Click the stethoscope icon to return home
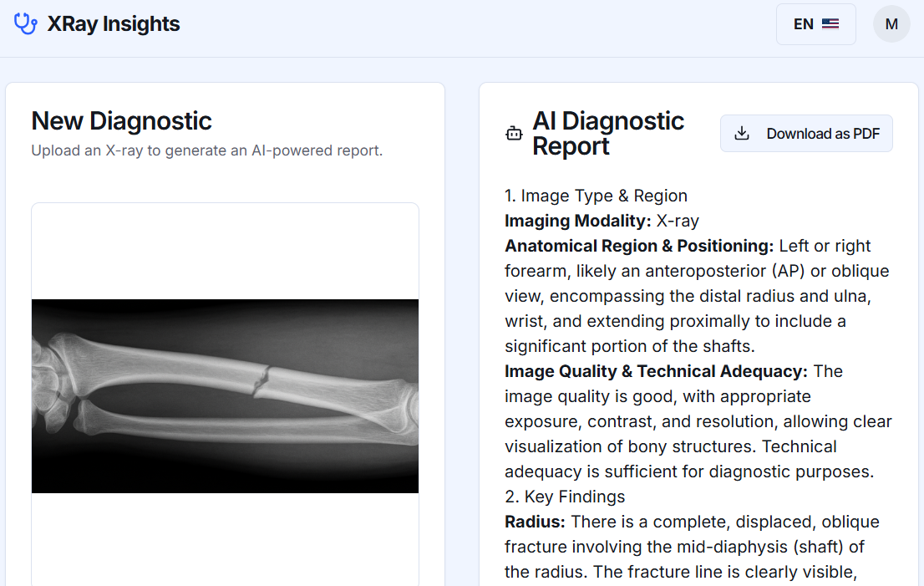The height and width of the screenshot is (586, 924). [x=26, y=23]
